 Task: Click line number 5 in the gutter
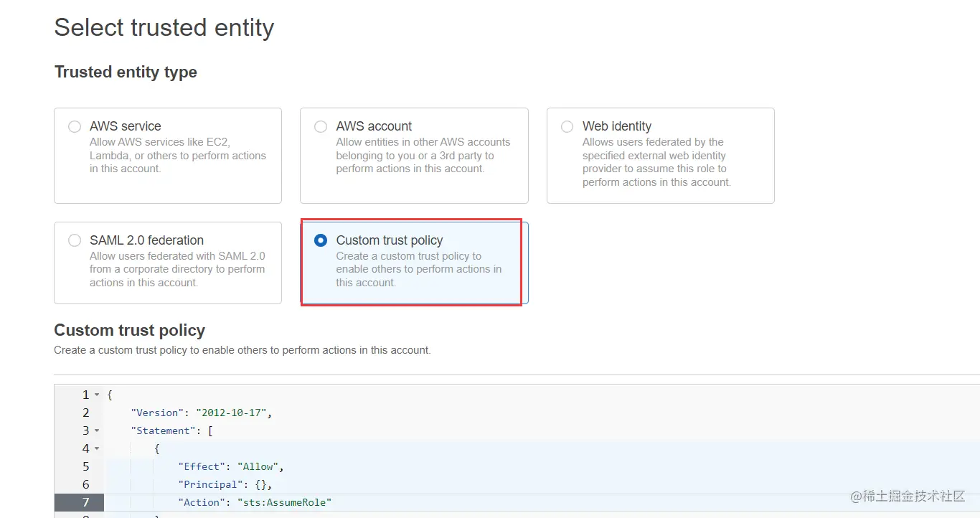[86, 466]
